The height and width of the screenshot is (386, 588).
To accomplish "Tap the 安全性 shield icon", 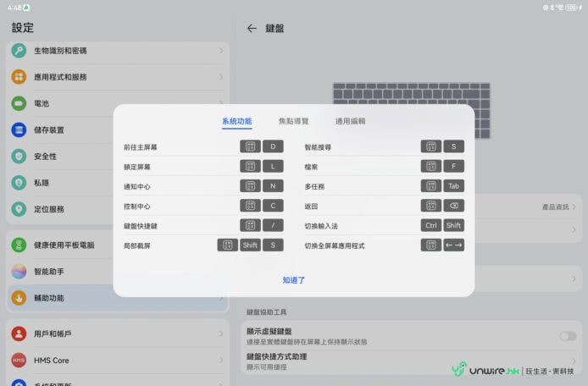I will click(x=19, y=157).
